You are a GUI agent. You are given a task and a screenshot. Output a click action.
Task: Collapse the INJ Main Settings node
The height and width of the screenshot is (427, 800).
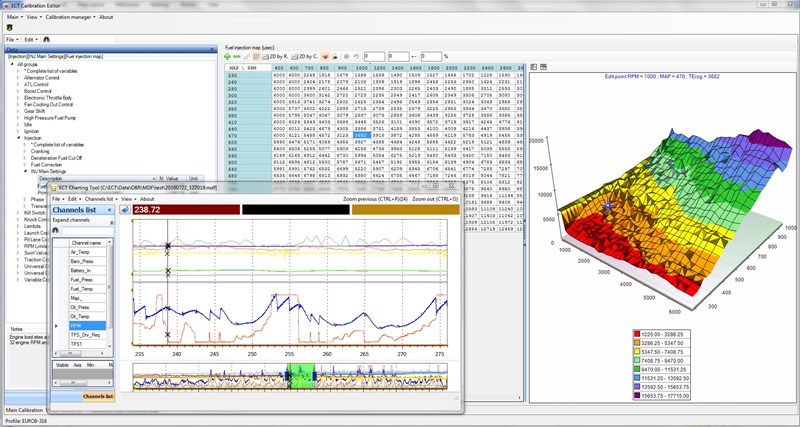(25, 171)
